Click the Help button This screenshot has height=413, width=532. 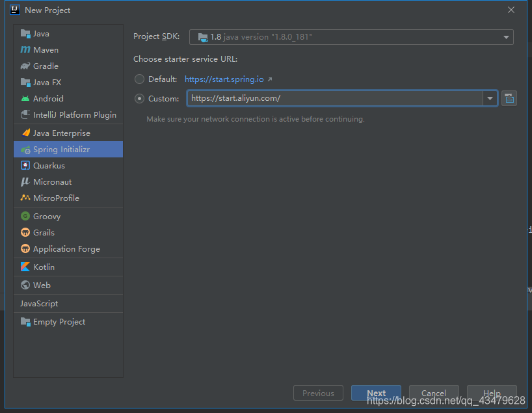pyautogui.click(x=492, y=393)
